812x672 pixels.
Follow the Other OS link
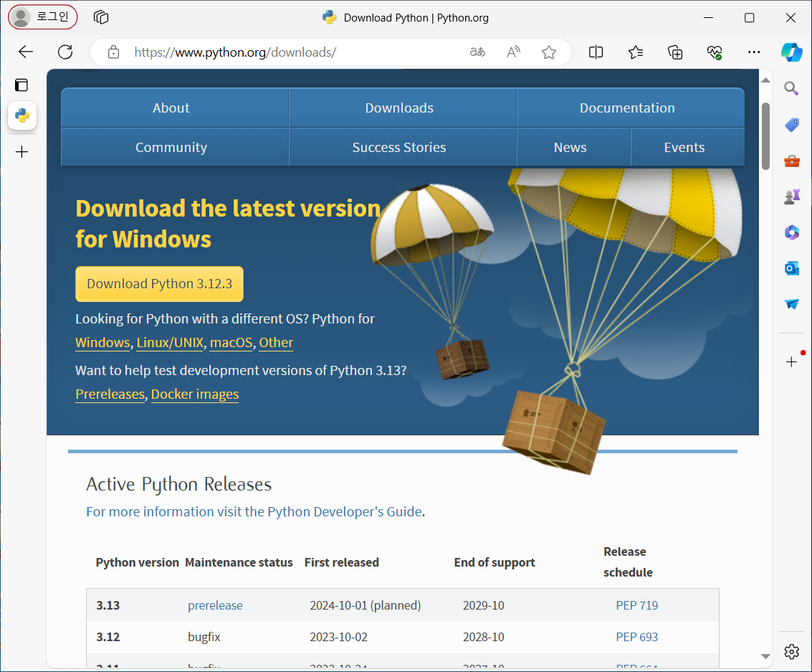276,343
